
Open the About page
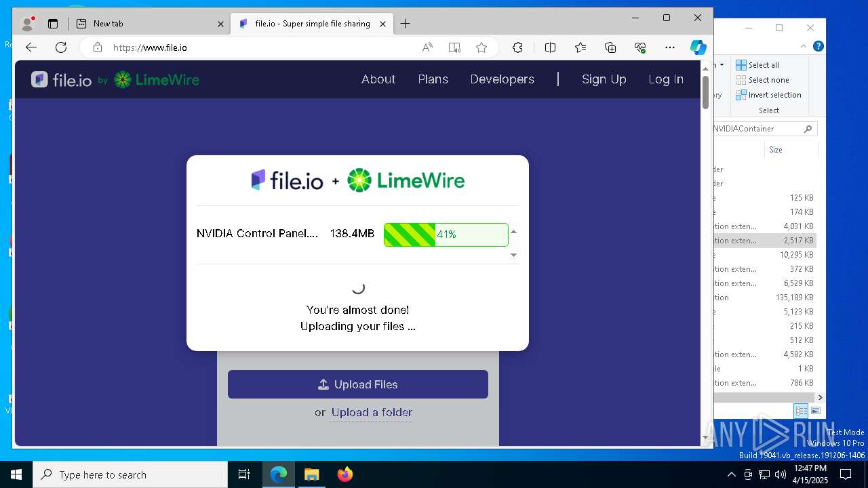[378, 79]
